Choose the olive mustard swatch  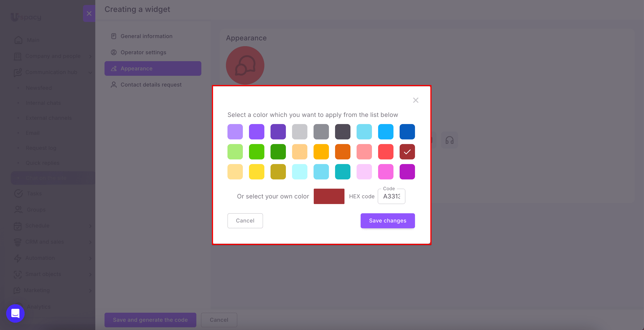(278, 172)
